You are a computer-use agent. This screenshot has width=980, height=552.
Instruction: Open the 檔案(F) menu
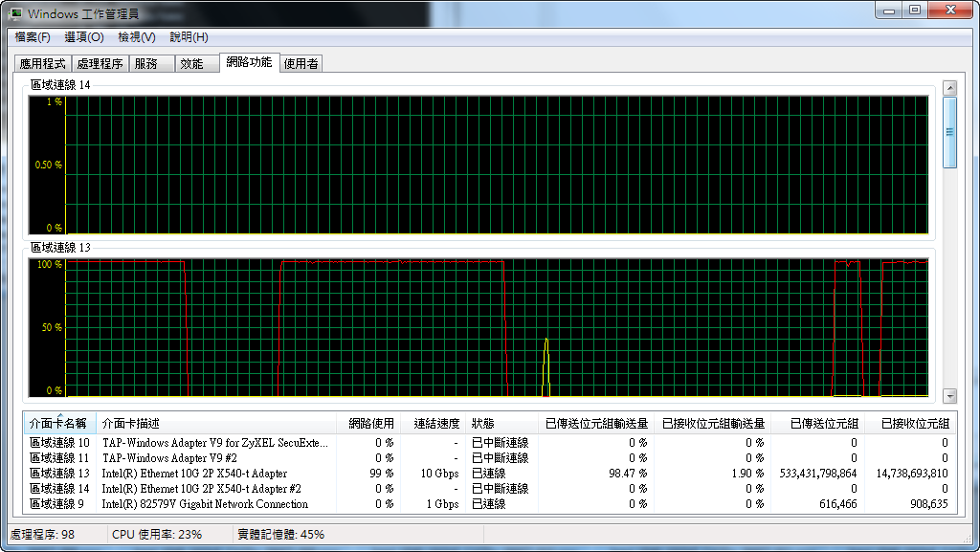click(33, 37)
